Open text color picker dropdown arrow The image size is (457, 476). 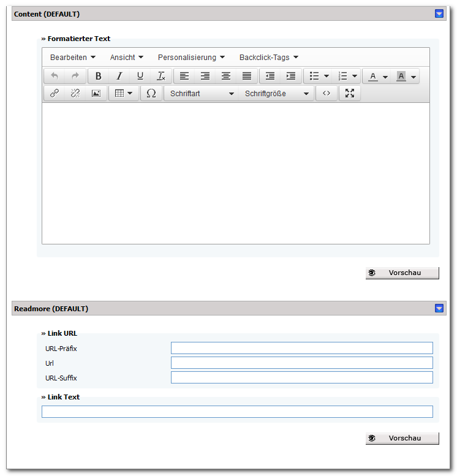click(x=385, y=77)
